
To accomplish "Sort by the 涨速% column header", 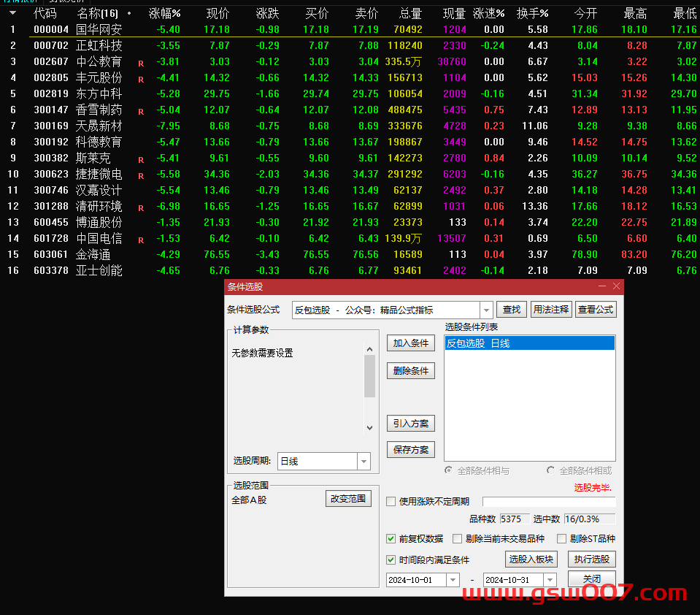I will click(489, 13).
